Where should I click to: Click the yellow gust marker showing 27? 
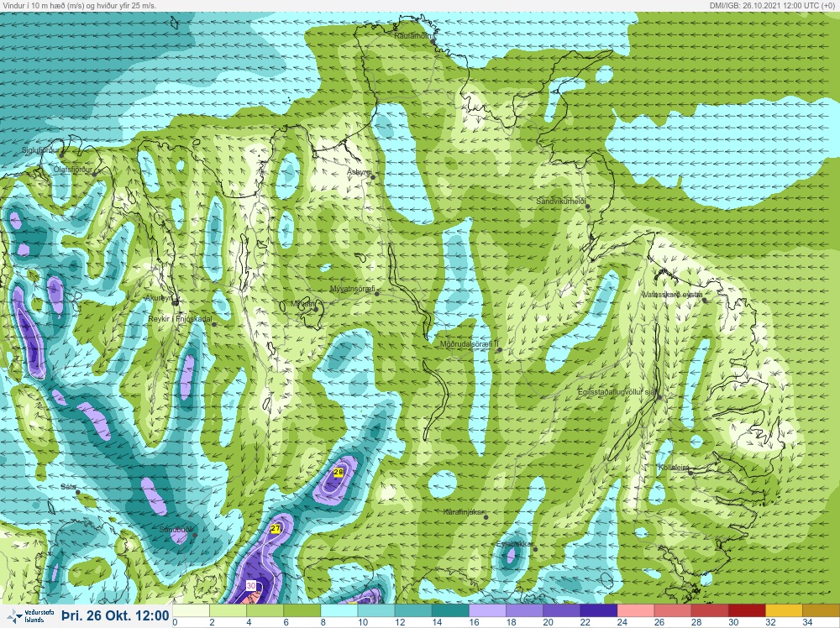276,528
